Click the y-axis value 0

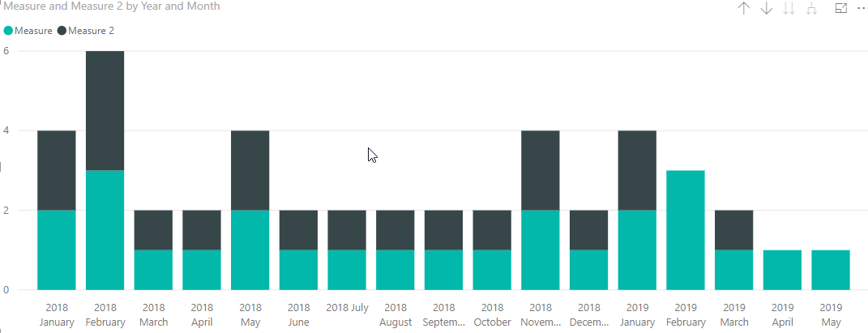pyautogui.click(x=6, y=290)
